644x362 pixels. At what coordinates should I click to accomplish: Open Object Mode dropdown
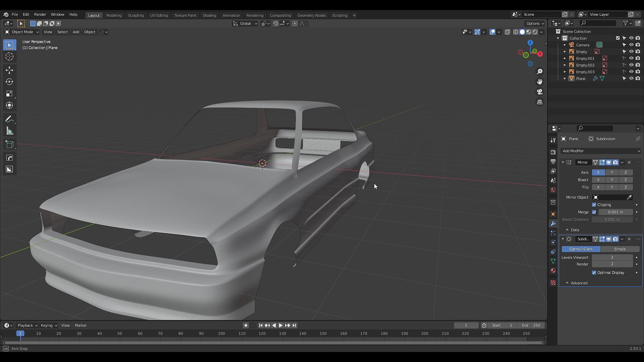(x=22, y=32)
